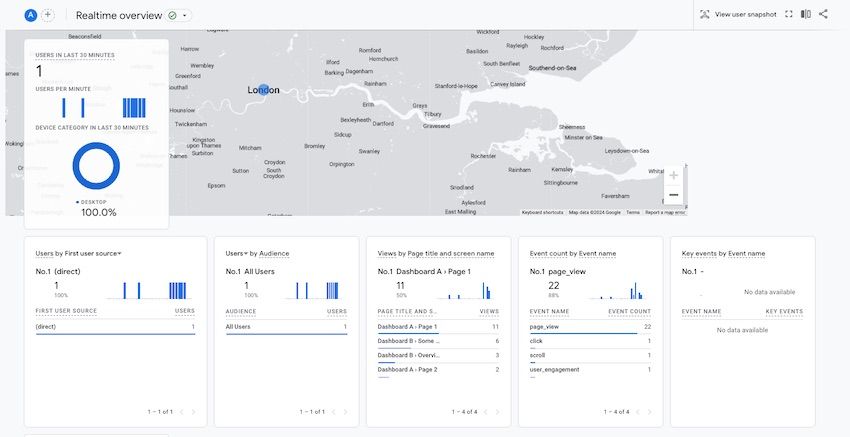Zoom in on the map
Image resolution: width=850 pixels, height=437 pixels.
coord(673,175)
